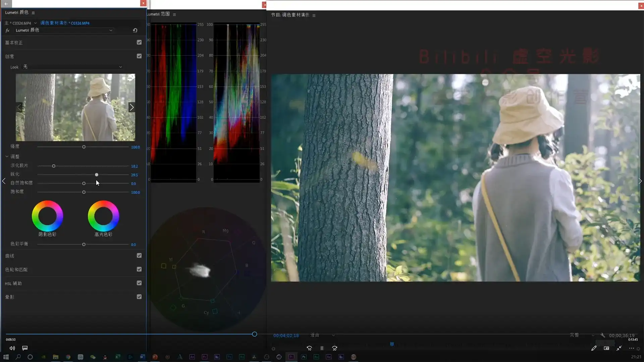
Task: Click the pencil draw icon
Action: (x=594, y=348)
